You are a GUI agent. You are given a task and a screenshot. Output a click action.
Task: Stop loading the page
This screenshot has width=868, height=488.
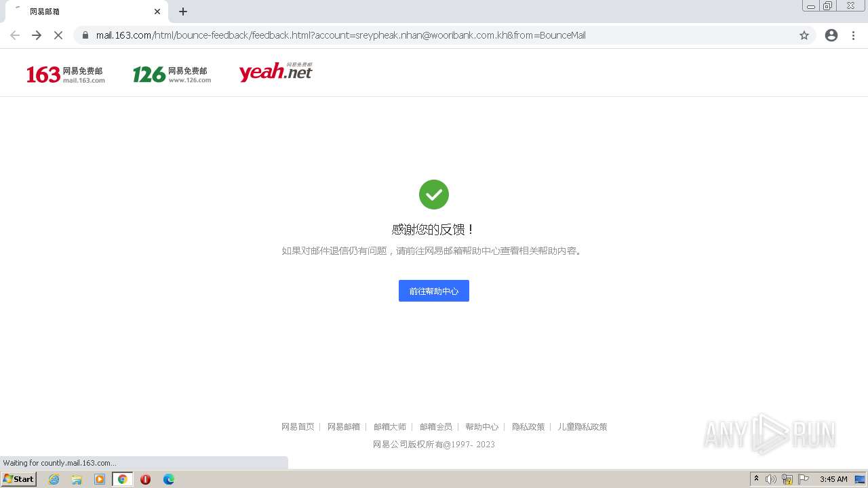tap(58, 35)
